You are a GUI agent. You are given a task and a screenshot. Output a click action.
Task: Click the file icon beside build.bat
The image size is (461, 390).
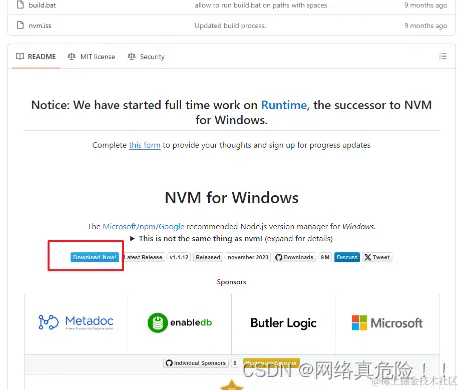20,4
